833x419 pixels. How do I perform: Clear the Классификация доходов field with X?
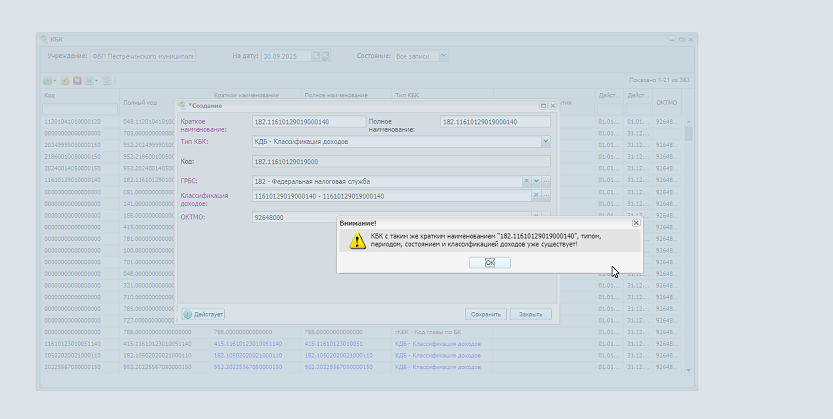point(536,197)
